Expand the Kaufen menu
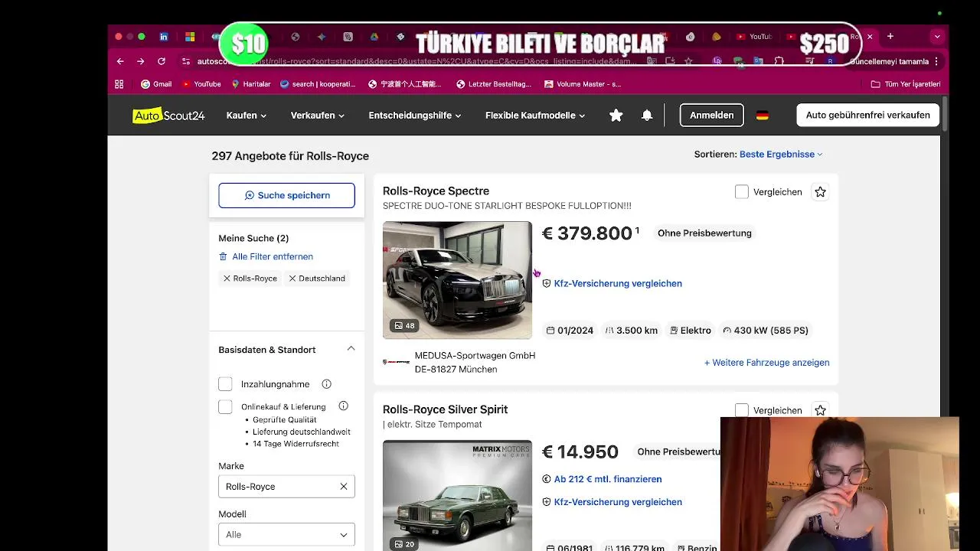Image resolution: width=980 pixels, height=551 pixels. point(247,116)
